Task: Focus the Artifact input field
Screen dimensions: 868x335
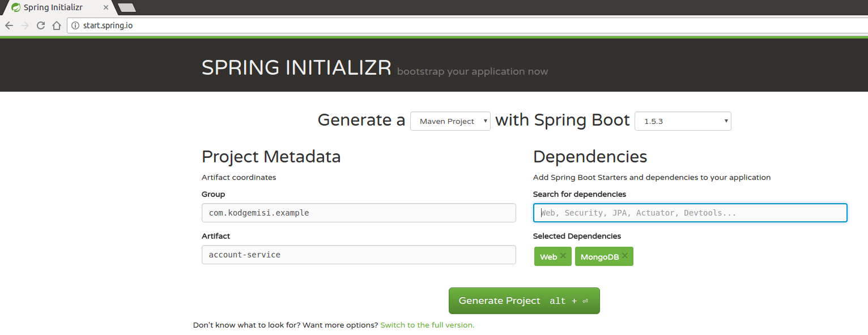Action: click(359, 255)
